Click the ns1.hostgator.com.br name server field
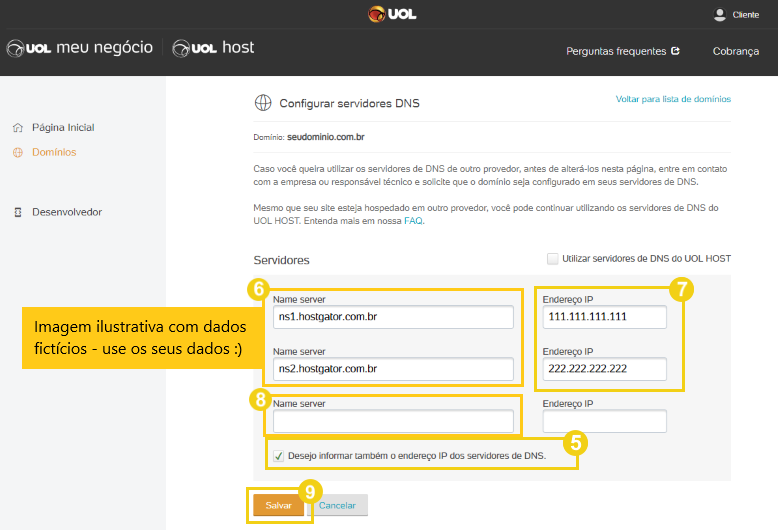 [x=393, y=317]
